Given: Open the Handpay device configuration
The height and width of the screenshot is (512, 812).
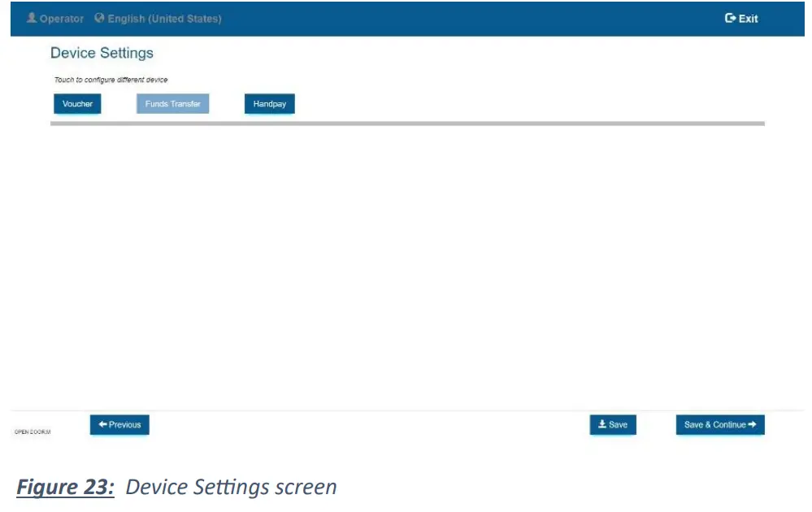Looking at the screenshot, I should [x=269, y=104].
